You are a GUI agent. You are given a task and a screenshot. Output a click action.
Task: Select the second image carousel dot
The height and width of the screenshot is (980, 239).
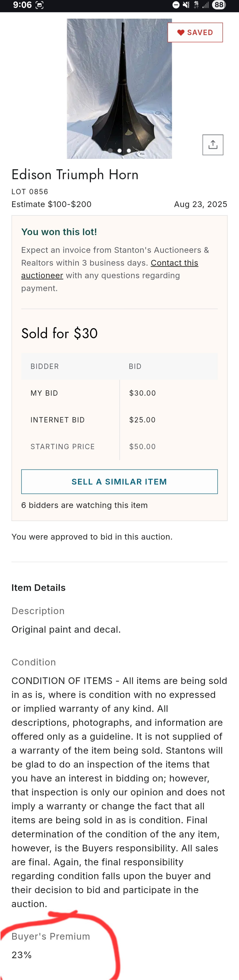pos(119,151)
